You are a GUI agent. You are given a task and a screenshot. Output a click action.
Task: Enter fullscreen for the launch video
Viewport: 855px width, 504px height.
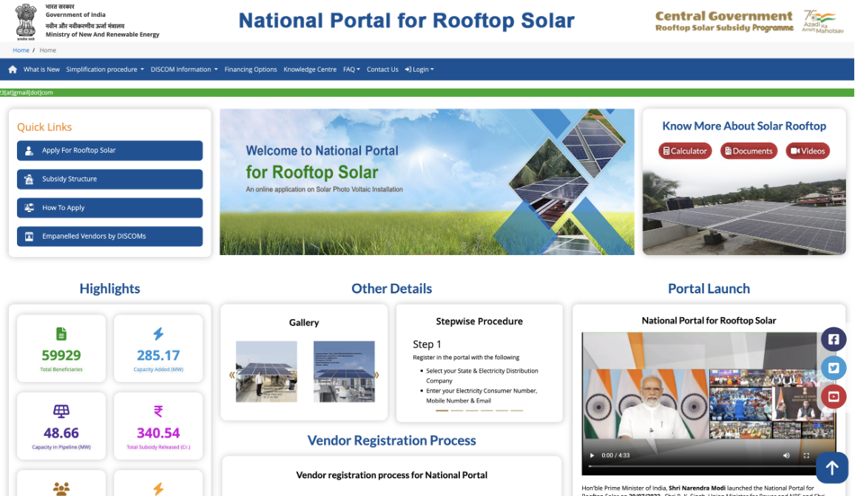806,455
